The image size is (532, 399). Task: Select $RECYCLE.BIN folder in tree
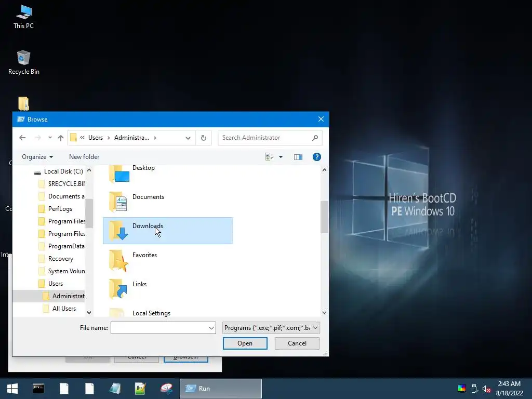[x=62, y=184]
